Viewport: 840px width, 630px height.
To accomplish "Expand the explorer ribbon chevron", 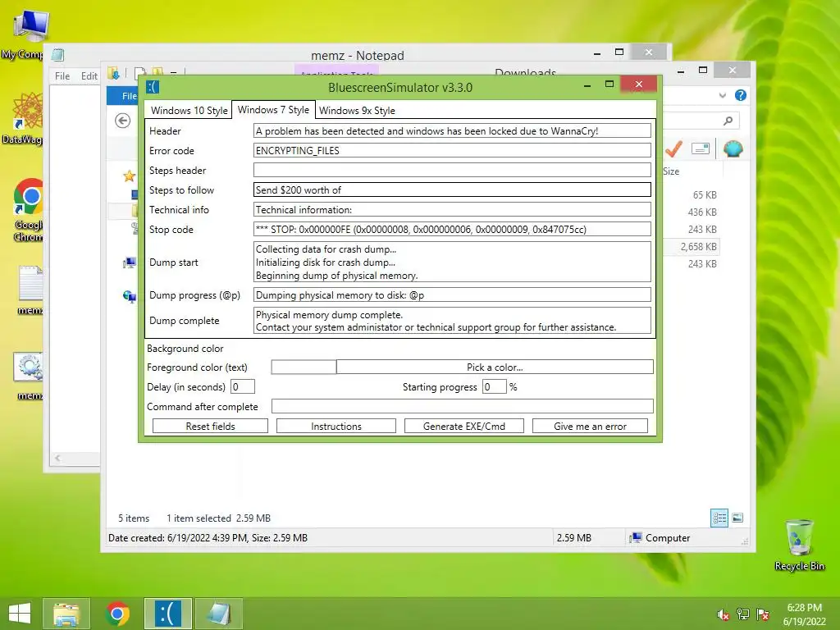I will tap(723, 95).
